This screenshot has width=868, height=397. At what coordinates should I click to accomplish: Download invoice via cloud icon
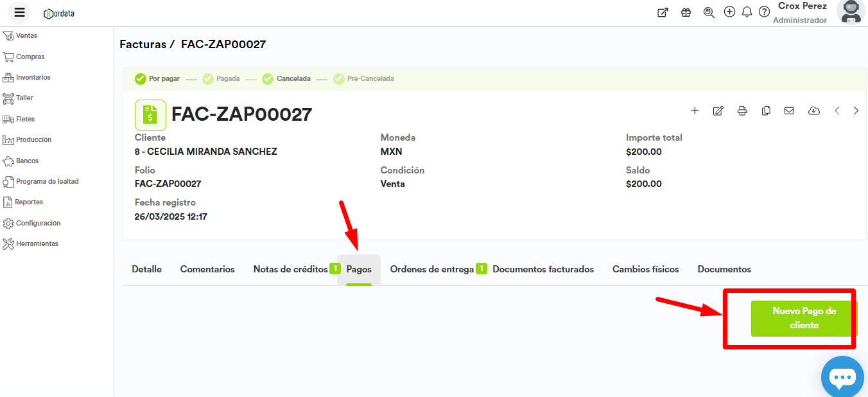point(813,110)
